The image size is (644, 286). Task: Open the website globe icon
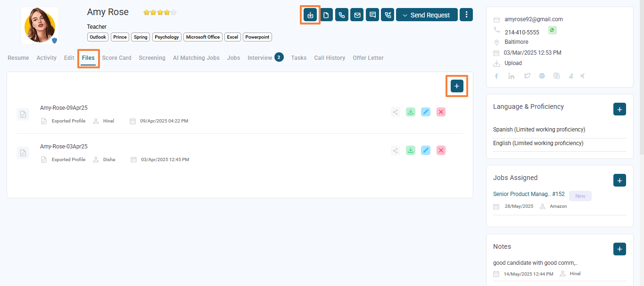[x=542, y=76]
